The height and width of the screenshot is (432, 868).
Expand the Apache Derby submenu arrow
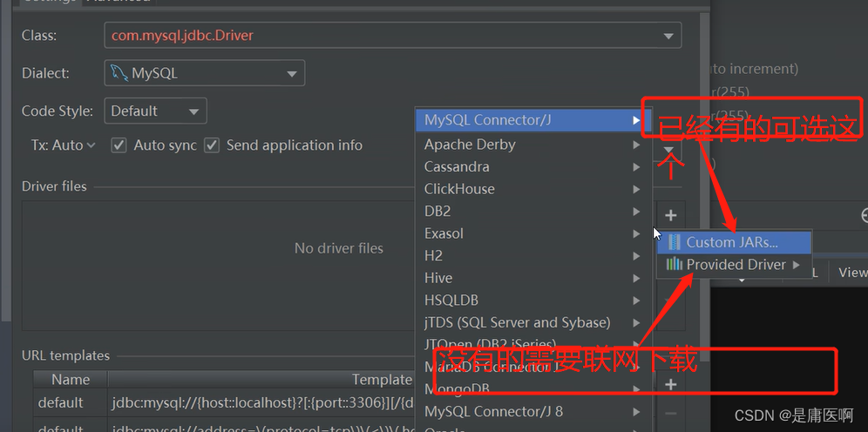click(636, 145)
